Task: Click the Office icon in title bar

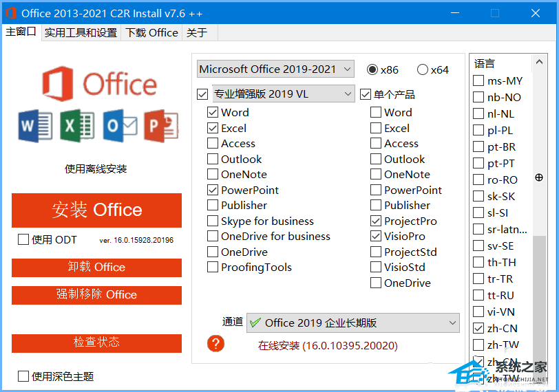Action: tap(11, 13)
